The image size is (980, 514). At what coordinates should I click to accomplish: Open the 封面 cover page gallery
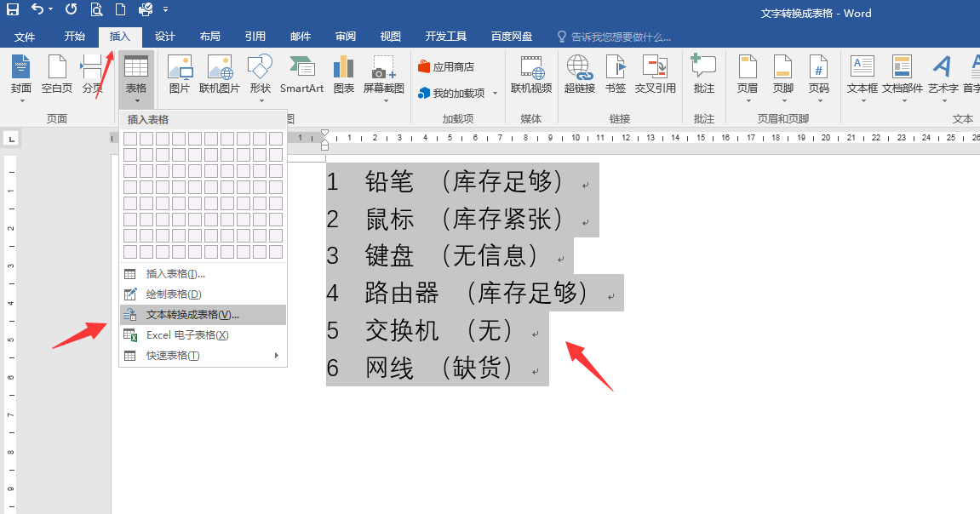[21, 78]
